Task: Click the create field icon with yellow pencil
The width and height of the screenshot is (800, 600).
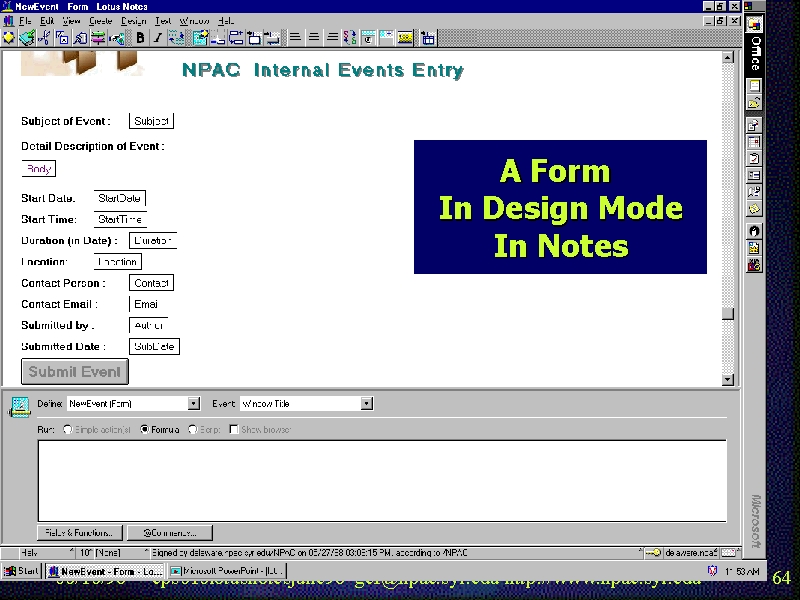Action: click(x=200, y=38)
